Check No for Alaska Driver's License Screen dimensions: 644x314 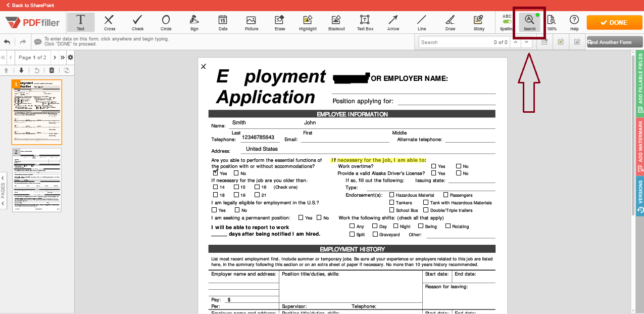point(459,173)
